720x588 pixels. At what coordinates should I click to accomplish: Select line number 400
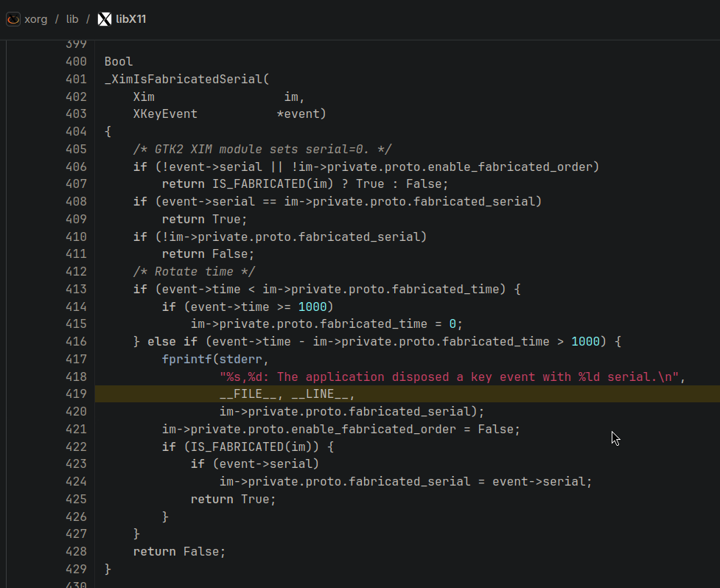point(75,61)
